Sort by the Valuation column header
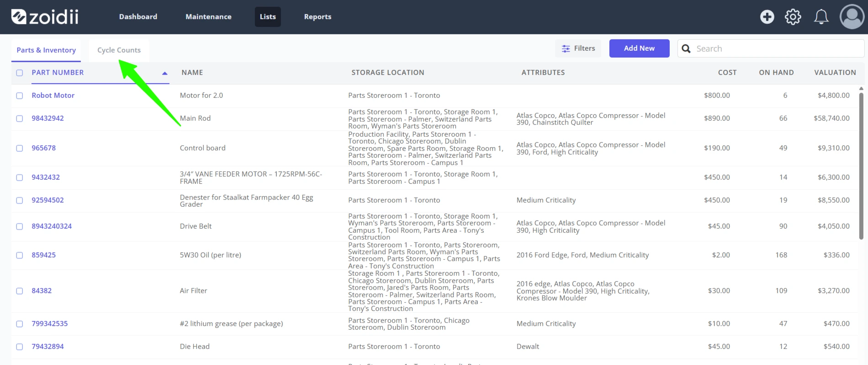 coord(835,72)
